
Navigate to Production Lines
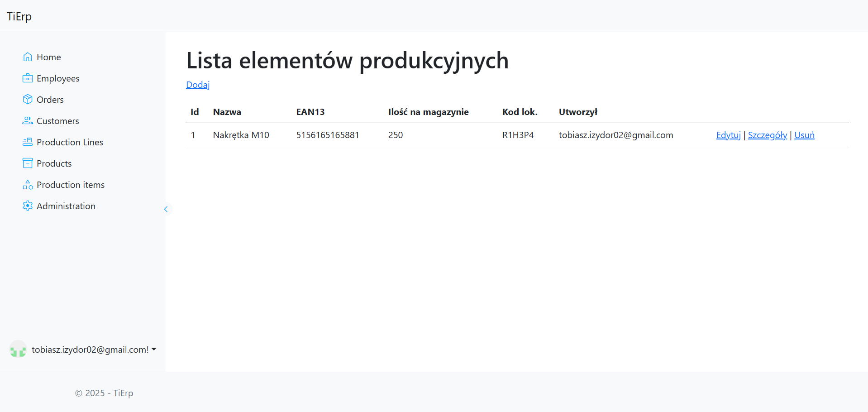(x=70, y=142)
